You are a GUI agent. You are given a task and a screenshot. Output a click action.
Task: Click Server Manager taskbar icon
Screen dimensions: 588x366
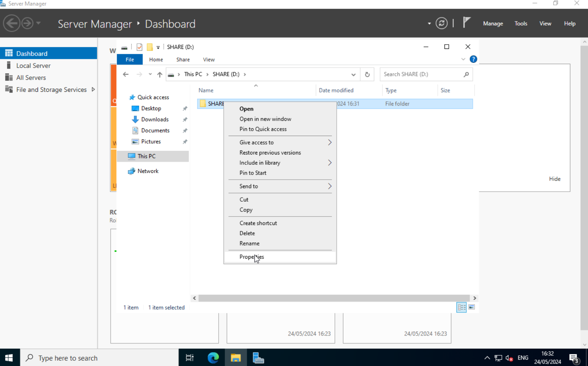(258, 357)
